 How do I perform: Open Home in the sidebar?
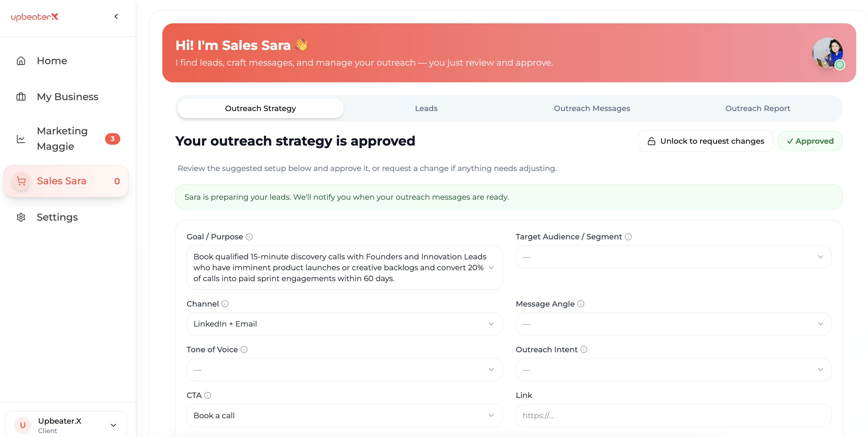click(x=66, y=61)
